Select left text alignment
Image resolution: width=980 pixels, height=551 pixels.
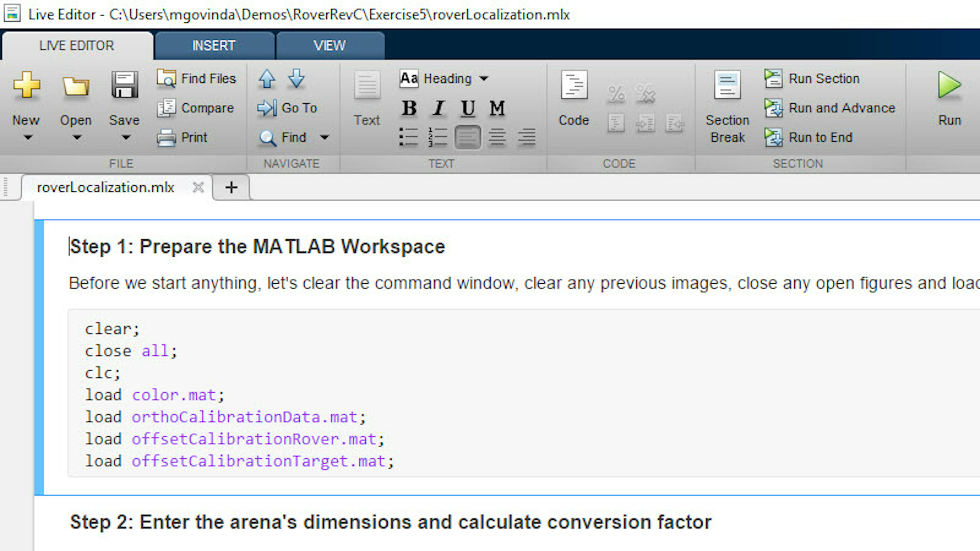pyautogui.click(x=468, y=137)
